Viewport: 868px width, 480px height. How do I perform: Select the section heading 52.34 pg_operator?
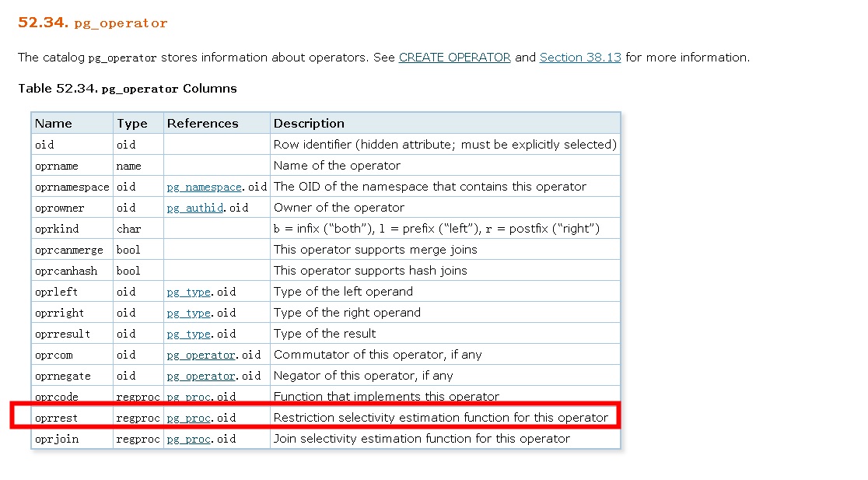pos(91,23)
